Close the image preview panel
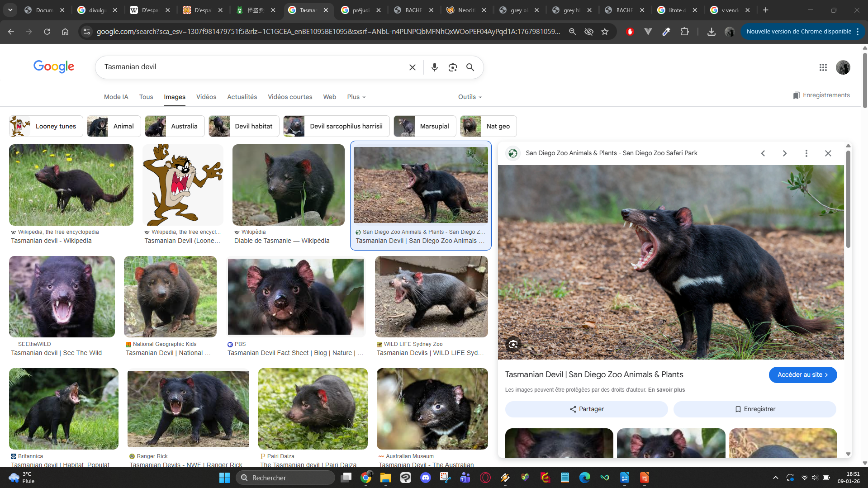This screenshot has width=868, height=488. click(828, 153)
